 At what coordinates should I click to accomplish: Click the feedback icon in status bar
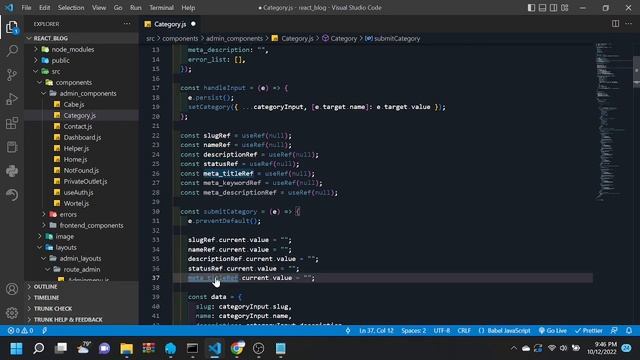pyautogui.click(x=614, y=331)
